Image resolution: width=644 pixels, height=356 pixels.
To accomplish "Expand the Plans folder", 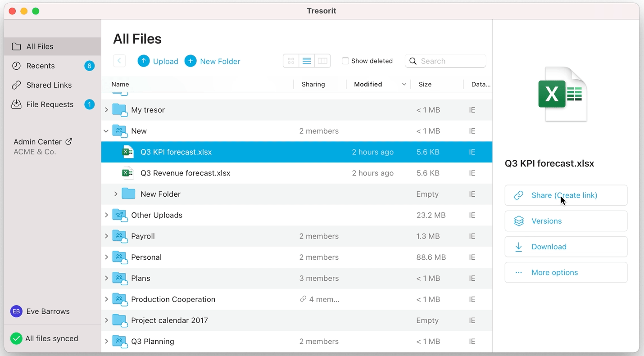I will (x=106, y=278).
